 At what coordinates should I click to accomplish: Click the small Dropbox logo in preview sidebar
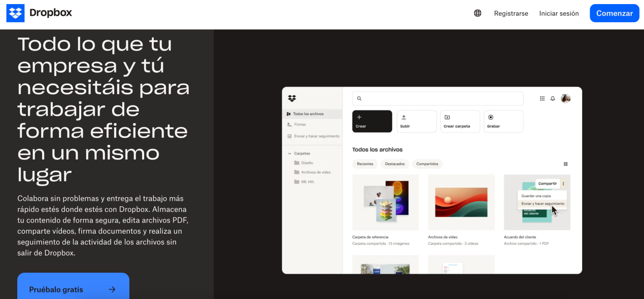coord(292,98)
